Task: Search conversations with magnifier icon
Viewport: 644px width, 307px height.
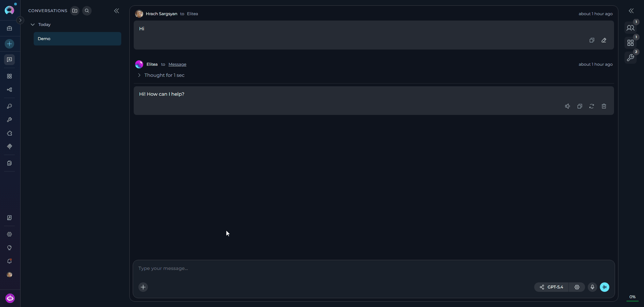Action: tap(87, 11)
